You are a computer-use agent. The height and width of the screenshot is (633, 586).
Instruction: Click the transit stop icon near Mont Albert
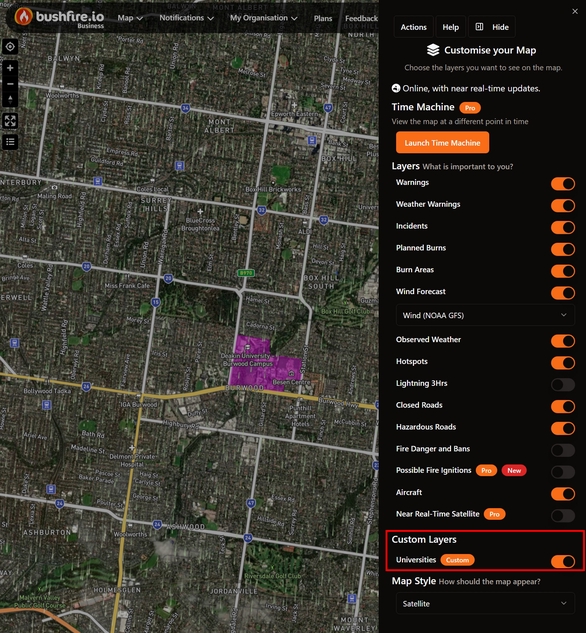click(x=180, y=166)
